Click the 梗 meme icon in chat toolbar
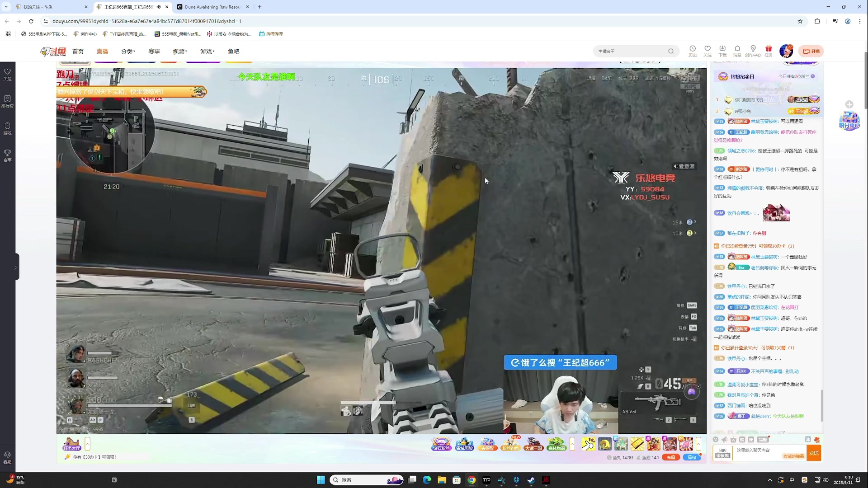 [x=751, y=440]
